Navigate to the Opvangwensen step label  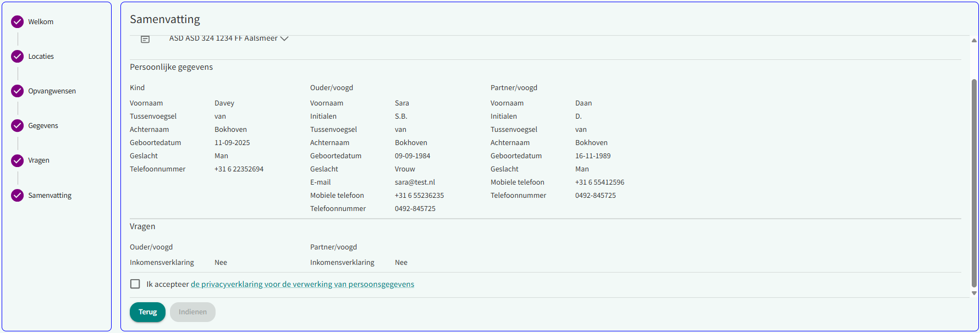[52, 91]
